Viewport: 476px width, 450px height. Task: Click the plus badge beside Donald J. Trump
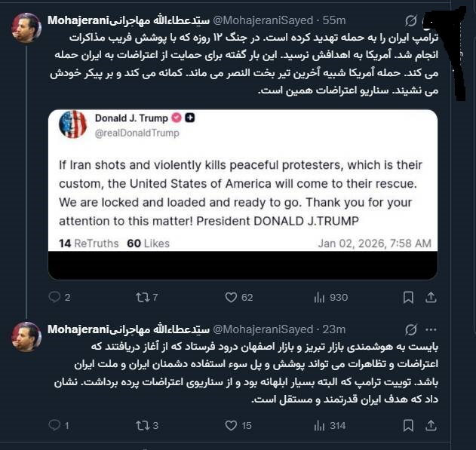coord(191,118)
